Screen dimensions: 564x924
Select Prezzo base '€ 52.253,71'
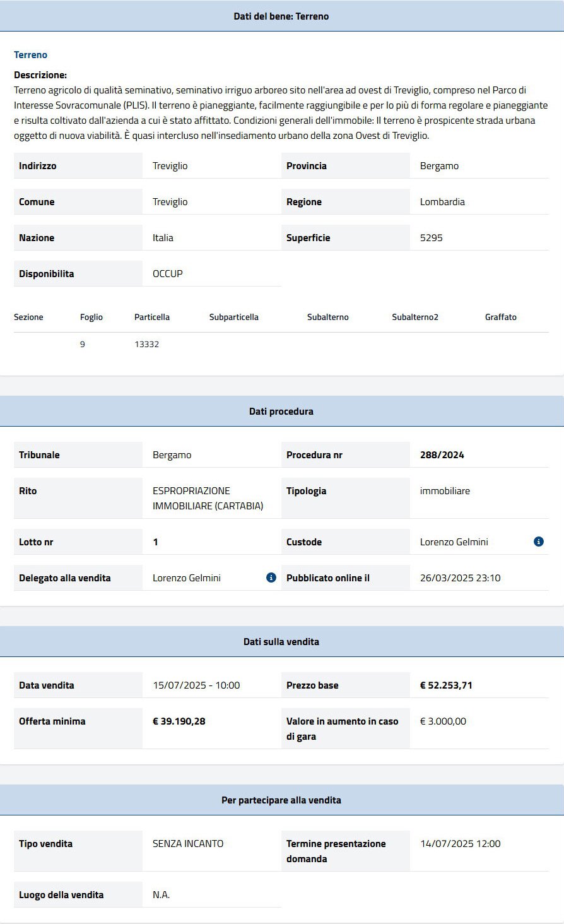click(x=446, y=685)
